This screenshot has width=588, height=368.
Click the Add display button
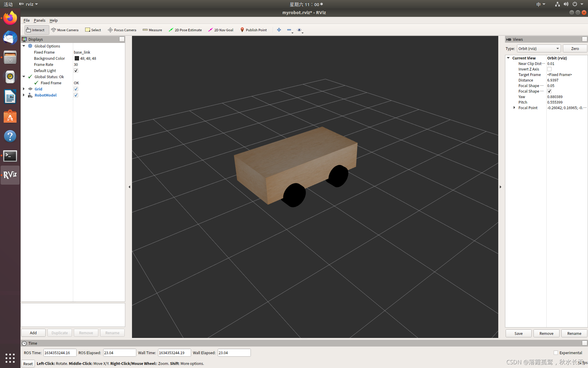33,333
